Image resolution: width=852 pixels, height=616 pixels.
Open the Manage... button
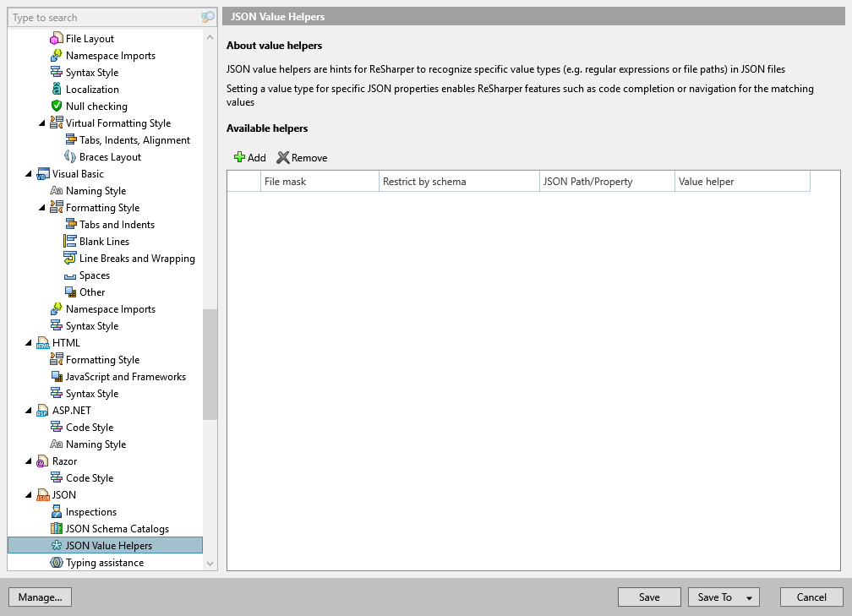click(40, 597)
